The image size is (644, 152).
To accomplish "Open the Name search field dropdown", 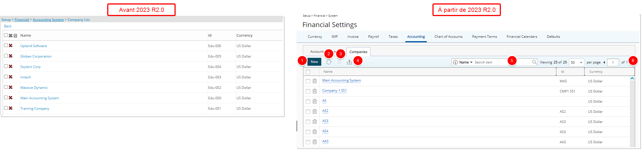I will point(466,62).
